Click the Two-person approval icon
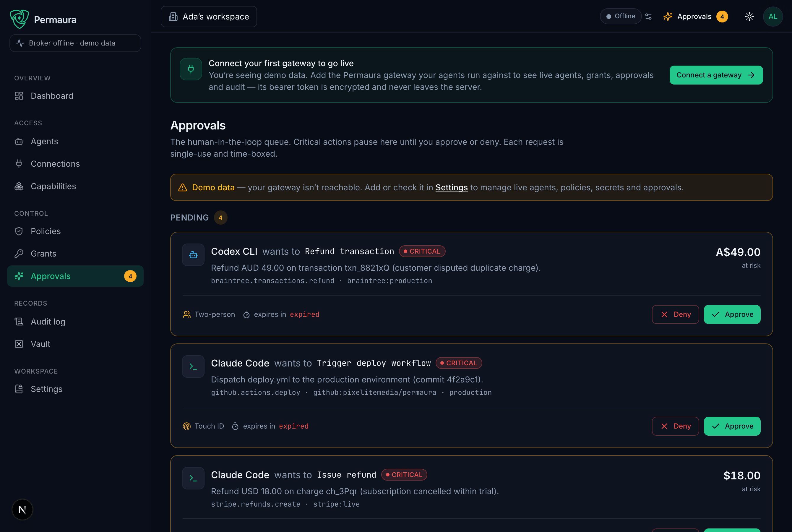This screenshot has height=532, width=792. point(186,314)
